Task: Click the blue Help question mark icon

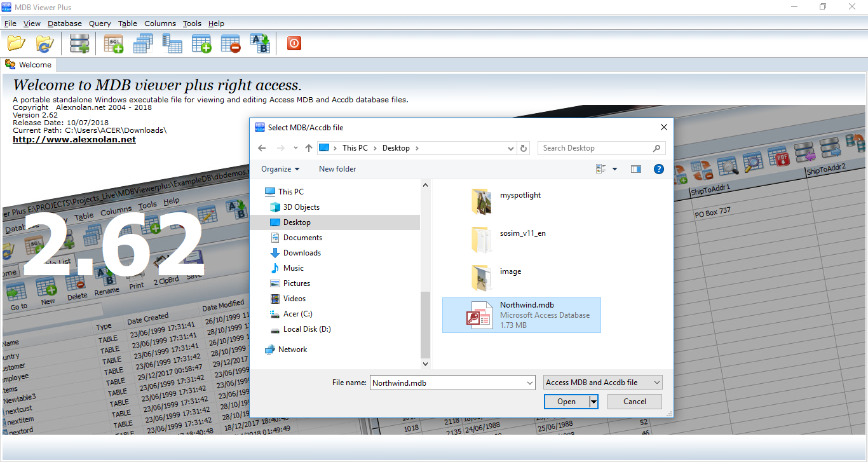Action: click(x=659, y=169)
